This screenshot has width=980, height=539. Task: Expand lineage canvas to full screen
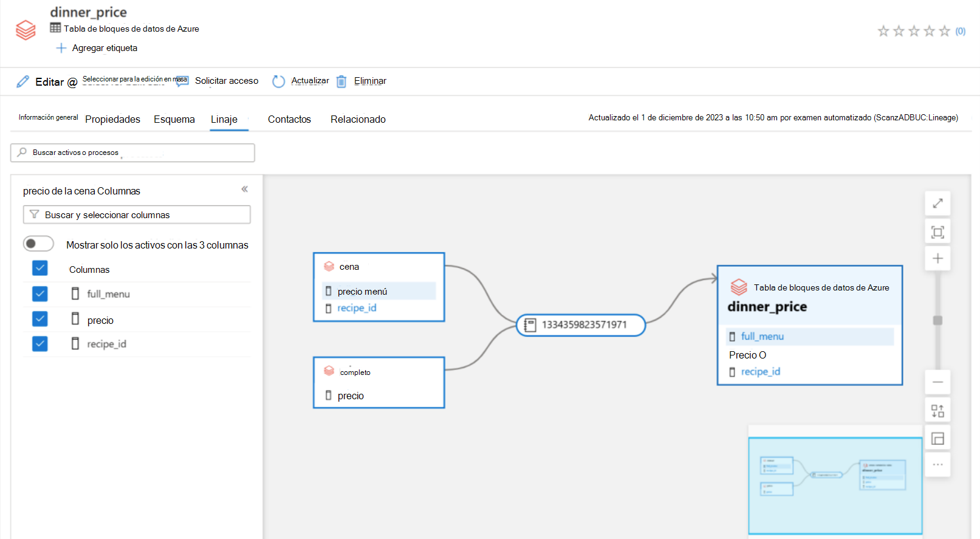point(937,204)
